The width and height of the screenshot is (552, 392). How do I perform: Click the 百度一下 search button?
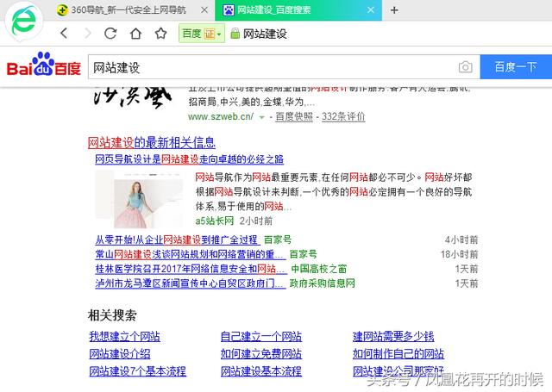[516, 67]
